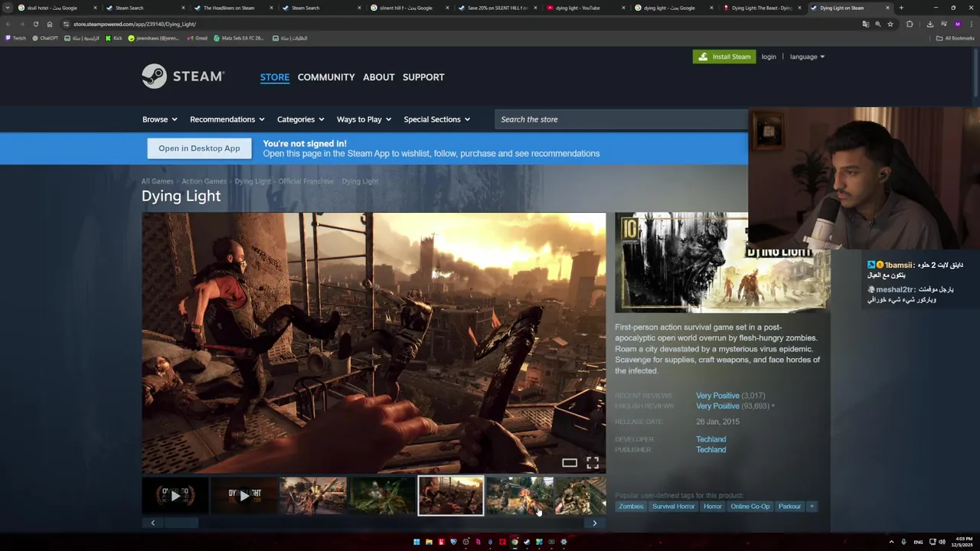
Task: Go to browser Home
Action: click(50, 24)
